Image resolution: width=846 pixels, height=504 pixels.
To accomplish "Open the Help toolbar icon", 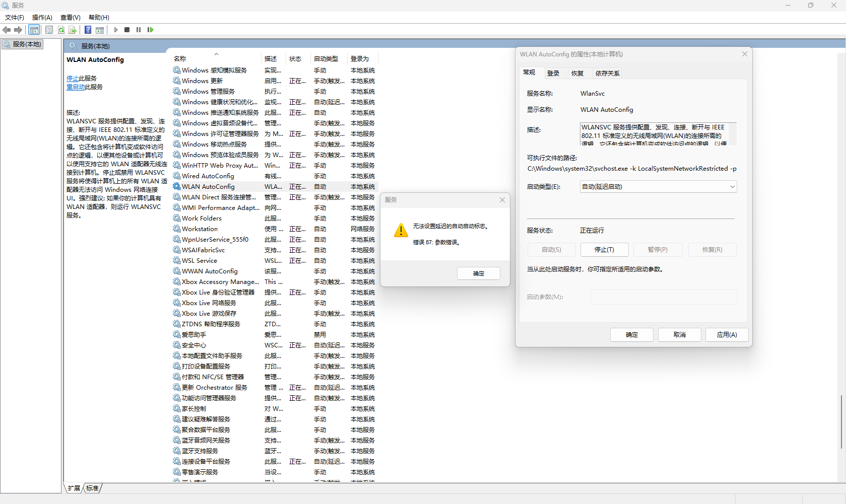I will click(88, 30).
